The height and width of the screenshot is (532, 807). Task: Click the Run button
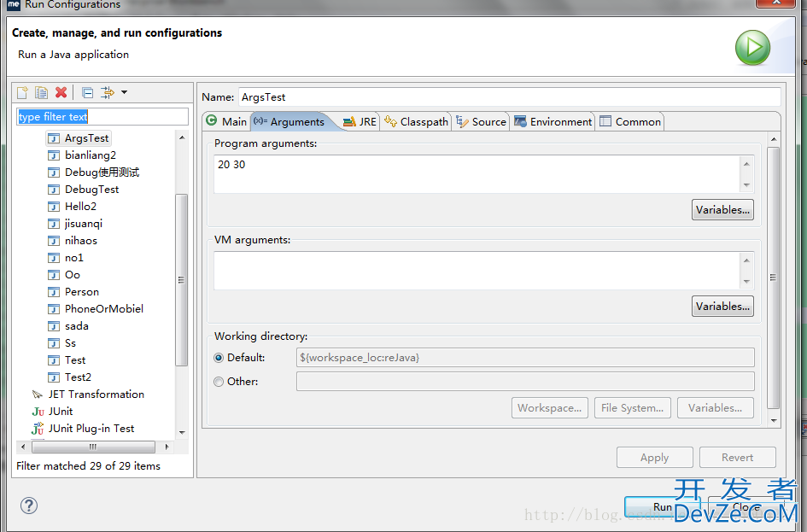tap(663, 506)
